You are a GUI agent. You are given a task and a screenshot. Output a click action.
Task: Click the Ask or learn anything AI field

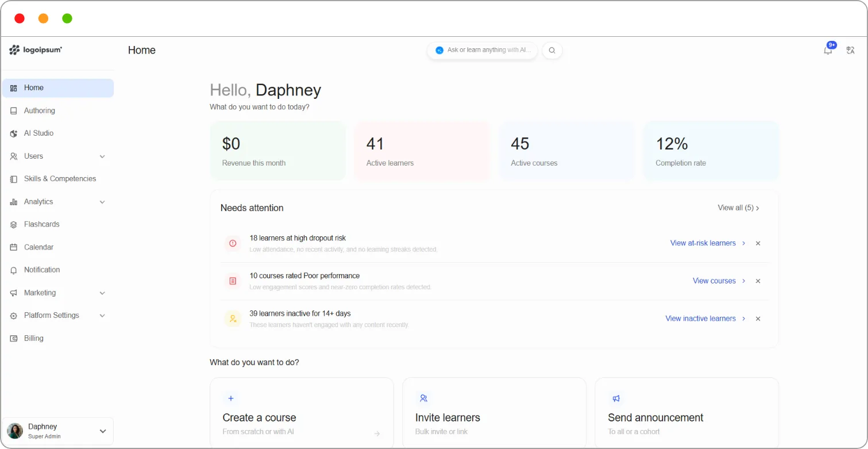pyautogui.click(x=483, y=50)
